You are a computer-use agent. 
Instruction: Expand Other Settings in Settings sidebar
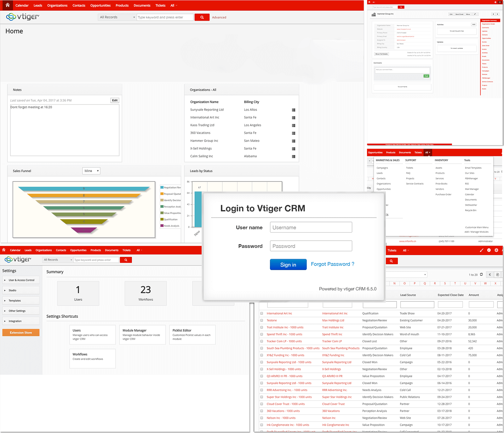tap(21, 311)
